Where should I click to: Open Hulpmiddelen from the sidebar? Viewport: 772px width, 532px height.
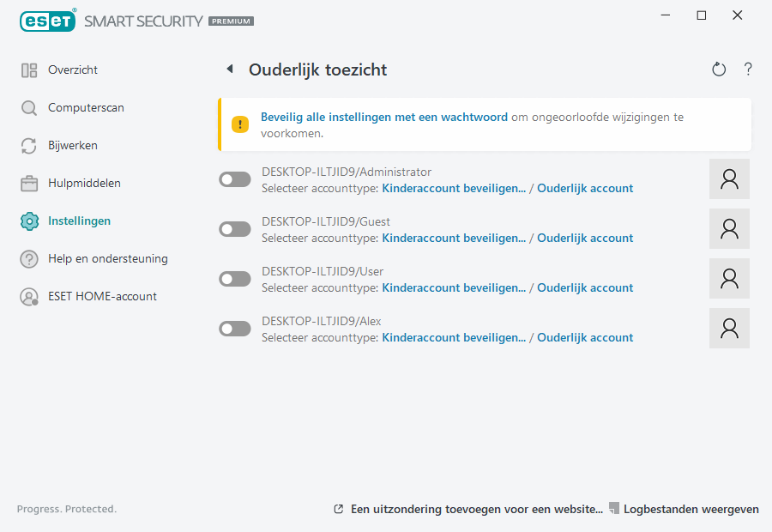(x=84, y=183)
